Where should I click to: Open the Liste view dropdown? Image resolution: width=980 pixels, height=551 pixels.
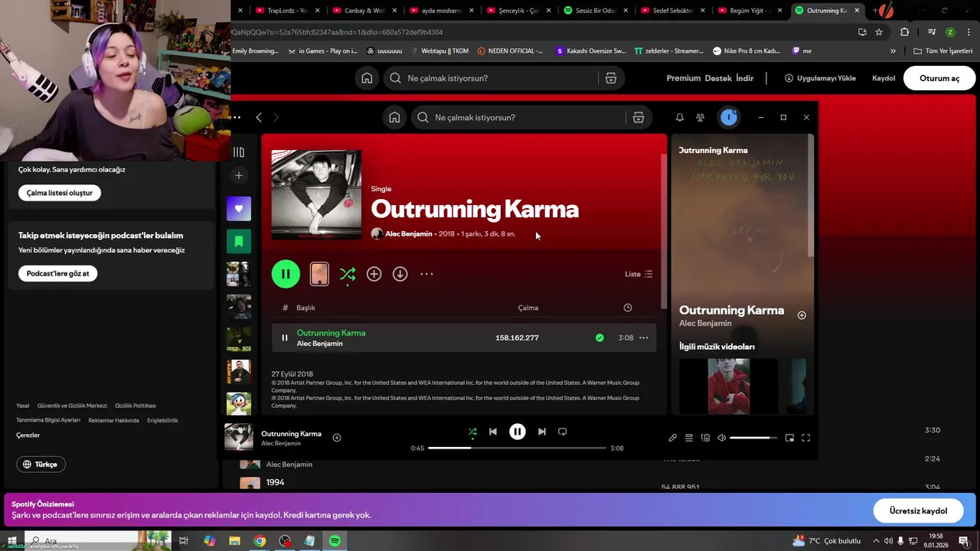click(x=639, y=274)
